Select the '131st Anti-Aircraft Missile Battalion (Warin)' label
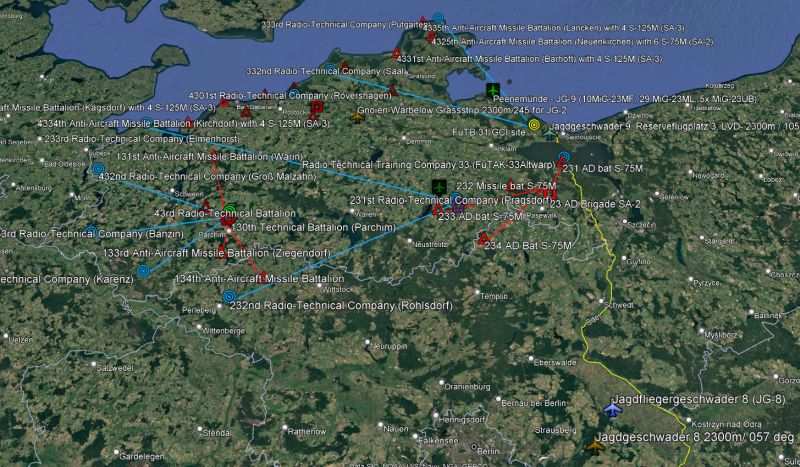This screenshot has height=467, width=800. 210,157
